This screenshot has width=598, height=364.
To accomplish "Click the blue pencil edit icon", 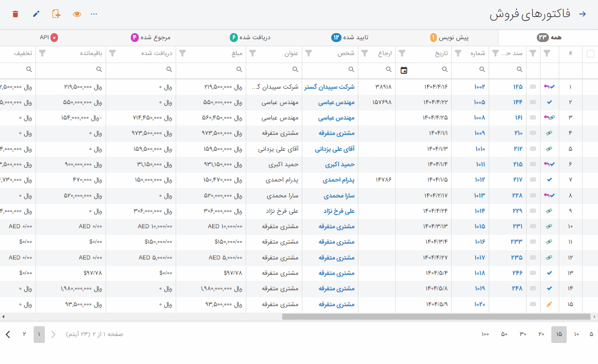I will (x=36, y=14).
